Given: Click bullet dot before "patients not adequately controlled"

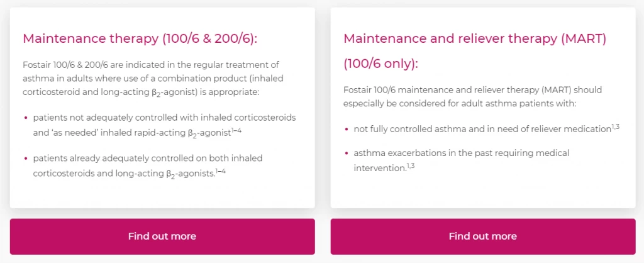Looking at the screenshot, I should [x=26, y=118].
